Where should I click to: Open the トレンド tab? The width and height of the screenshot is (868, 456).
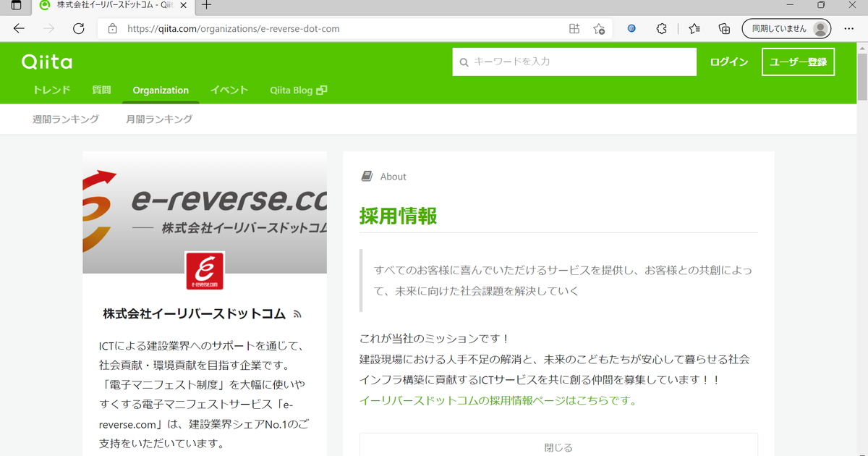pos(51,90)
